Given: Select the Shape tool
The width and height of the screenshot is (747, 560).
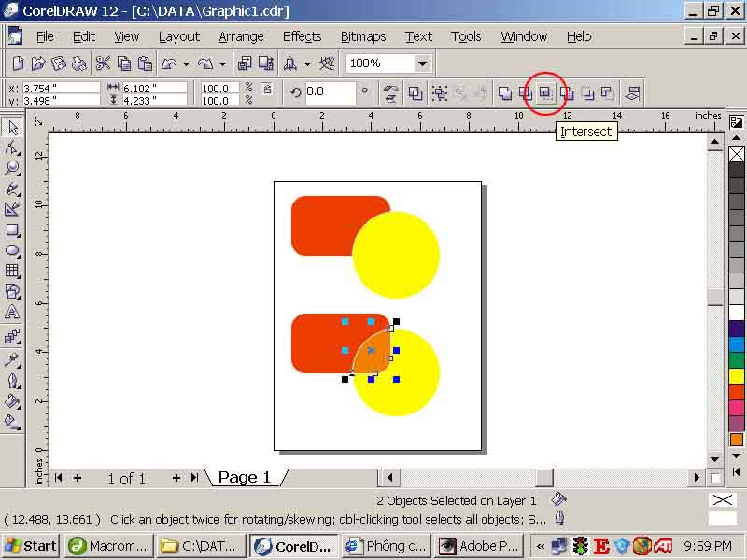Looking at the screenshot, I should pos(12,148).
